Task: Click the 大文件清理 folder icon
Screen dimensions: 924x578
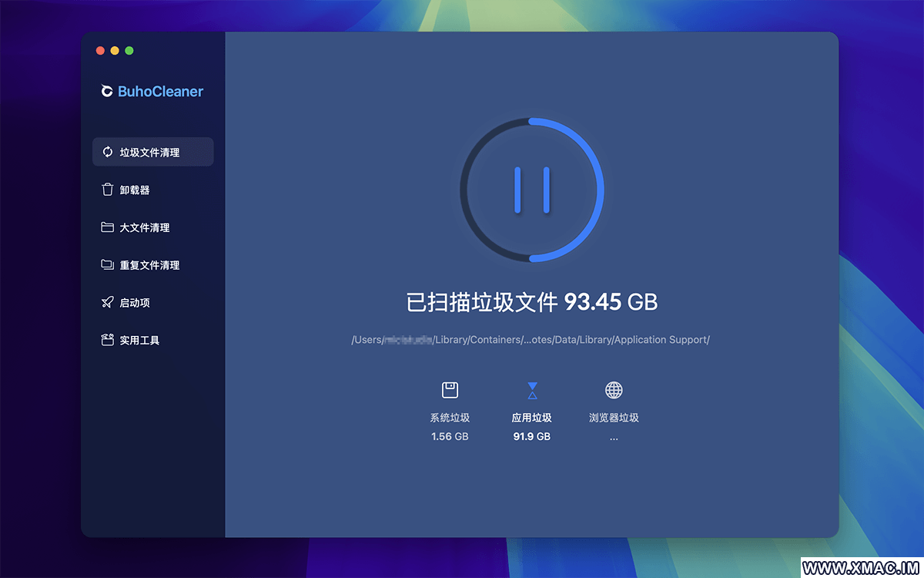Action: pos(108,227)
